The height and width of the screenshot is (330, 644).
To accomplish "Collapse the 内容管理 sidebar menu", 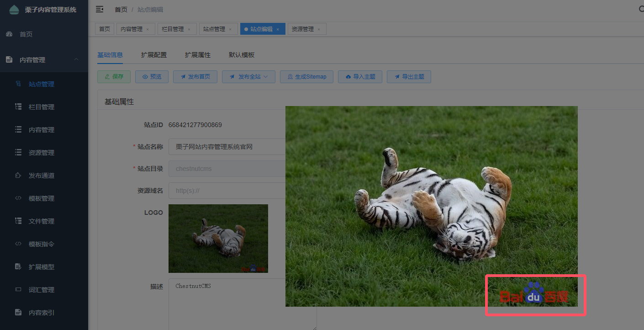I will [76, 59].
